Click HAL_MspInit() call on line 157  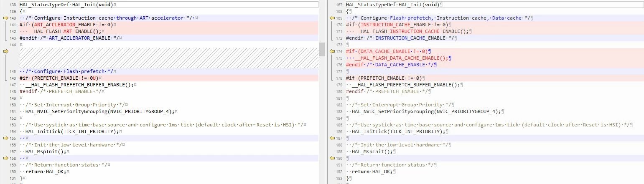point(46,151)
